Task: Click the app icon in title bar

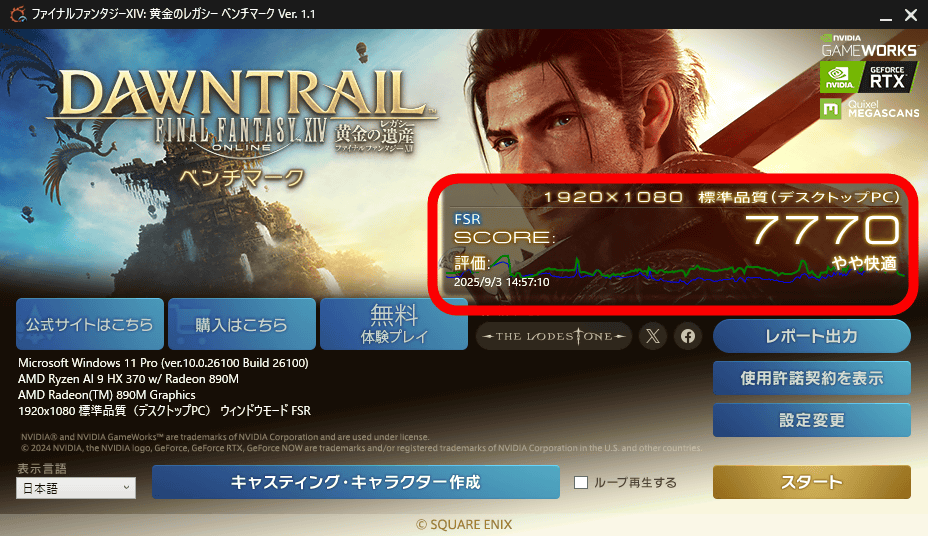Action: [x=18, y=14]
